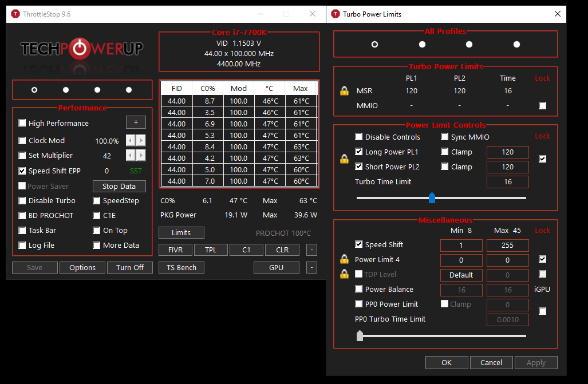This screenshot has width=588, height=384.
Task: Select the third profile radio in ThrottleStop
Action: coord(97,90)
